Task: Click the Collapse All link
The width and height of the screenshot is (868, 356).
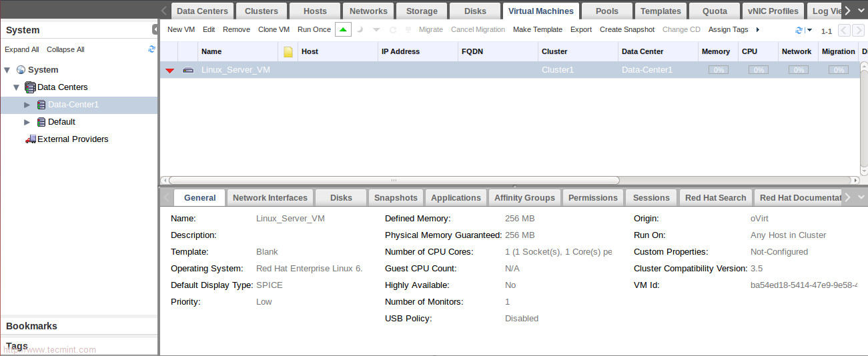Action: point(65,49)
